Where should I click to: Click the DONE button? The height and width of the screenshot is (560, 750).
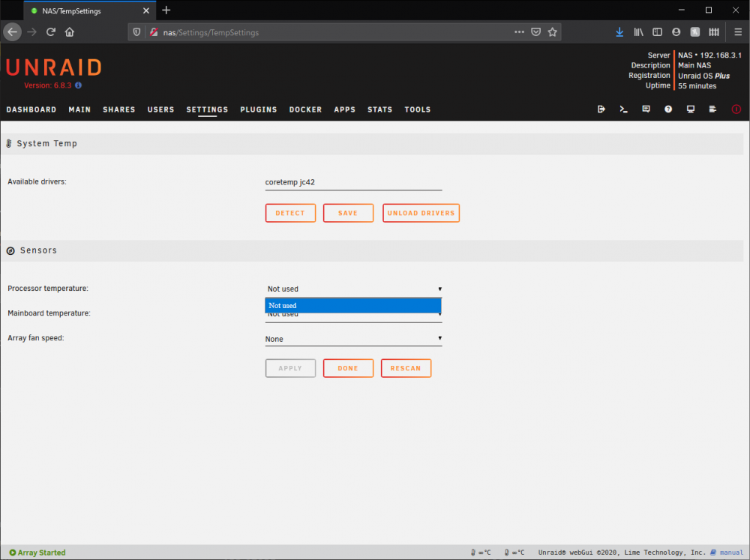[348, 368]
